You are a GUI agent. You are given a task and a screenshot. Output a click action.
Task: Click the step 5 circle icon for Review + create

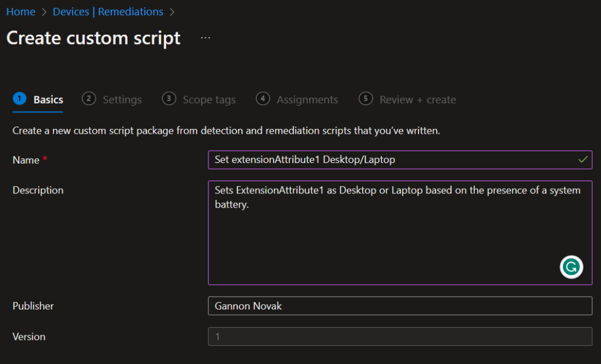366,99
